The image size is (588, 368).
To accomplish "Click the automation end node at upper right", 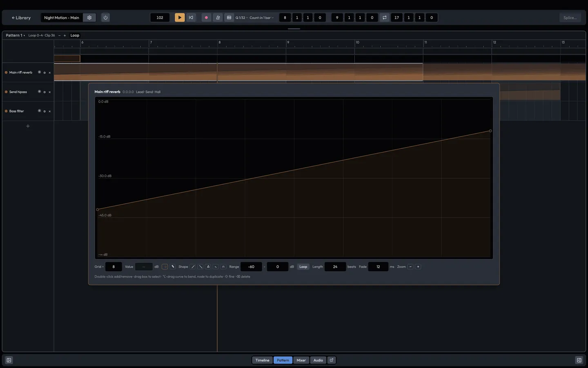I will pyautogui.click(x=490, y=131).
